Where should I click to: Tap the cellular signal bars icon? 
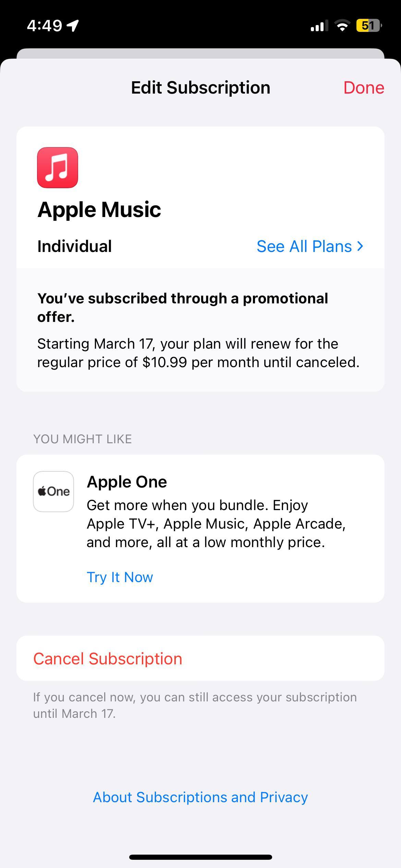[319, 25]
